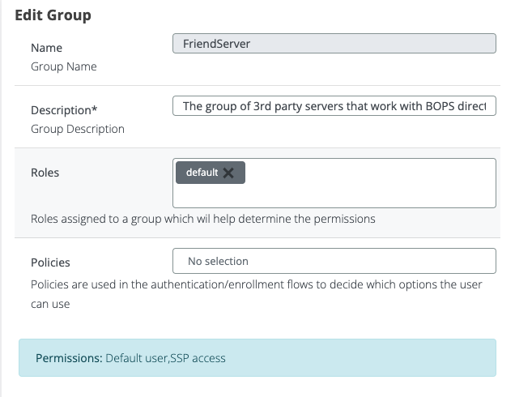Click the Group Description helper text
The height and width of the screenshot is (397, 532).
[x=78, y=129]
